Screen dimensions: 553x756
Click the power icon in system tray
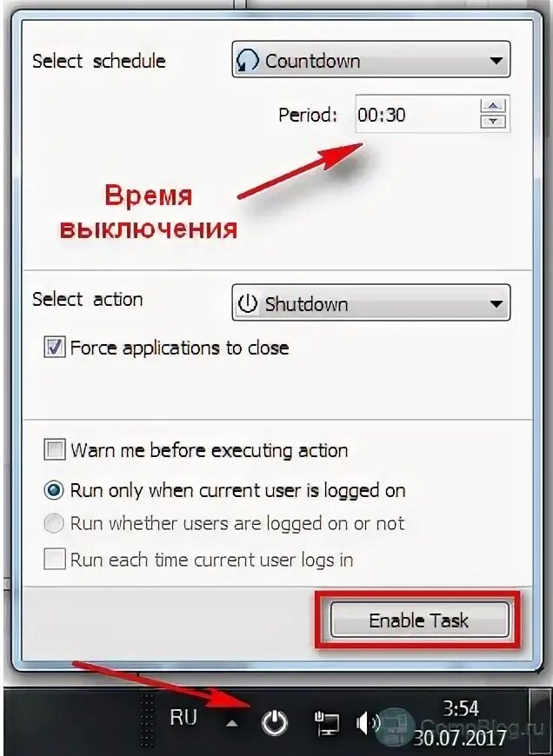coord(275,723)
